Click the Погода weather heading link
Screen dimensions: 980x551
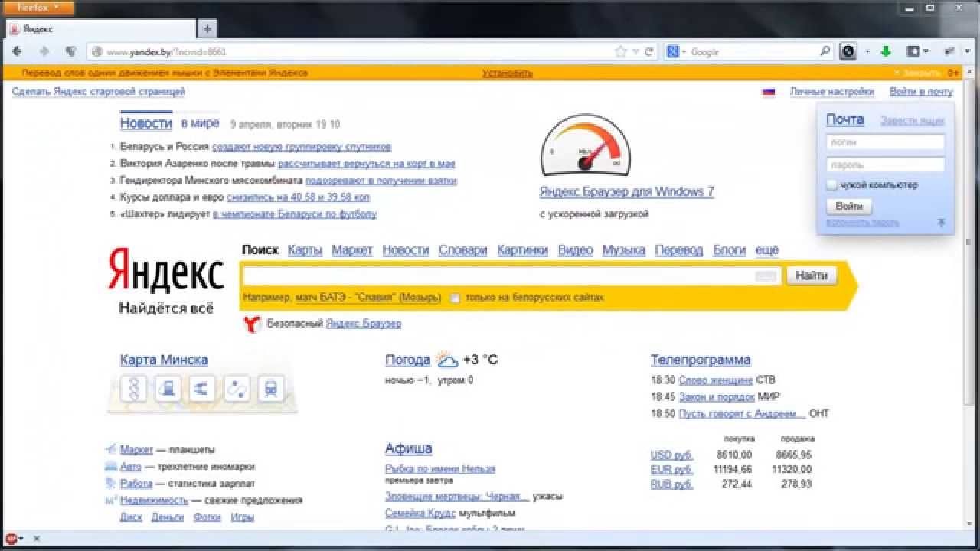tap(408, 360)
